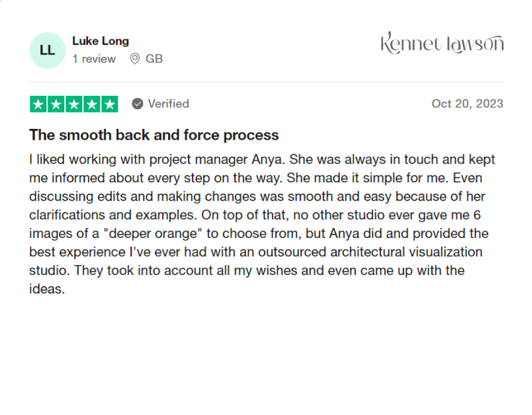This screenshot has width=532, height=415.
Task: Click the GB country label
Action: [154, 59]
